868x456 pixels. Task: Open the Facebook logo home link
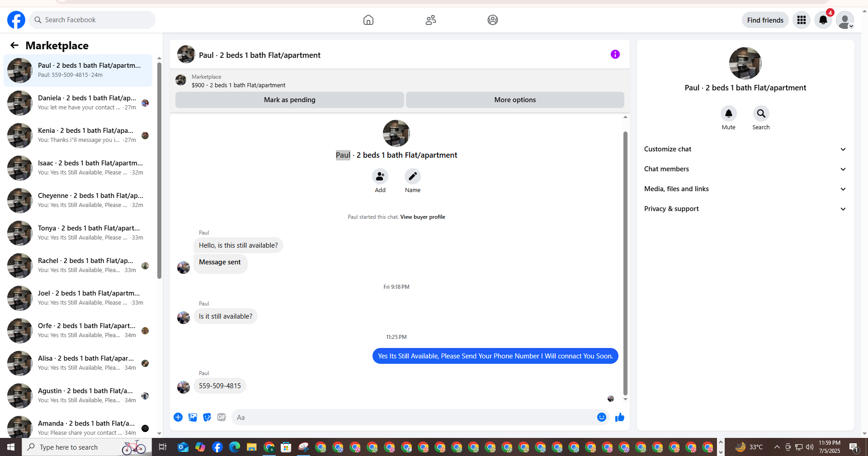tap(16, 20)
